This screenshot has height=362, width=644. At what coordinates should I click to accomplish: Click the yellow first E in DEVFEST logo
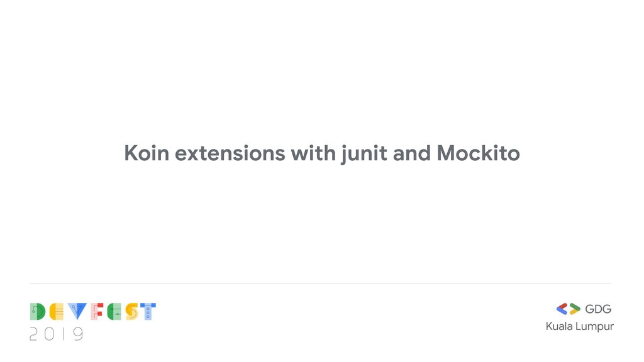tap(56, 312)
